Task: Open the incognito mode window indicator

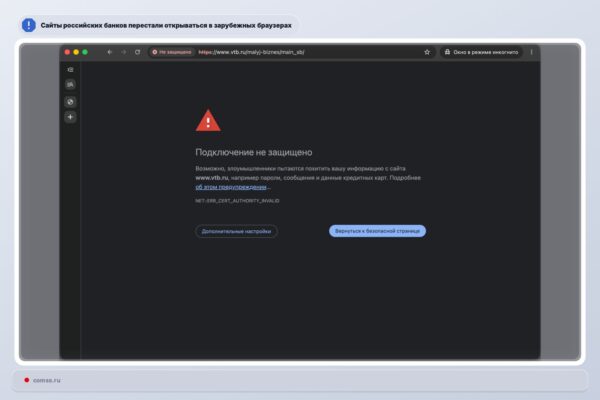Action: click(x=481, y=52)
